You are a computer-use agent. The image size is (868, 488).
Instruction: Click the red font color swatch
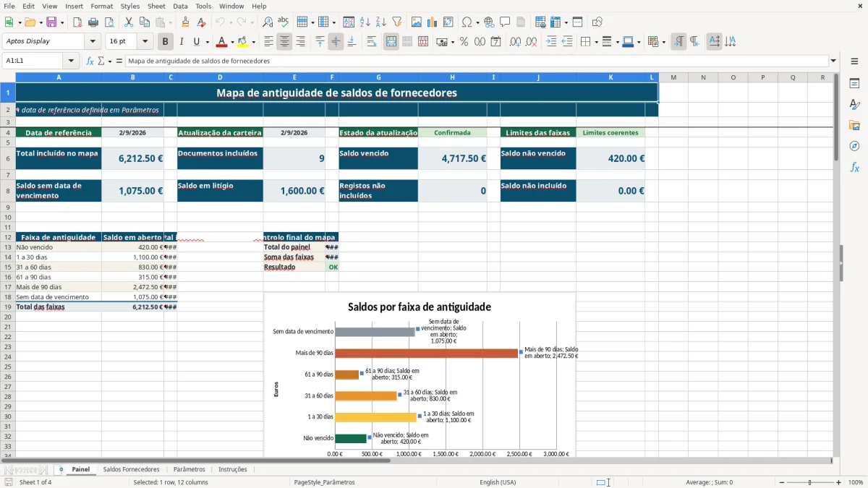point(222,42)
